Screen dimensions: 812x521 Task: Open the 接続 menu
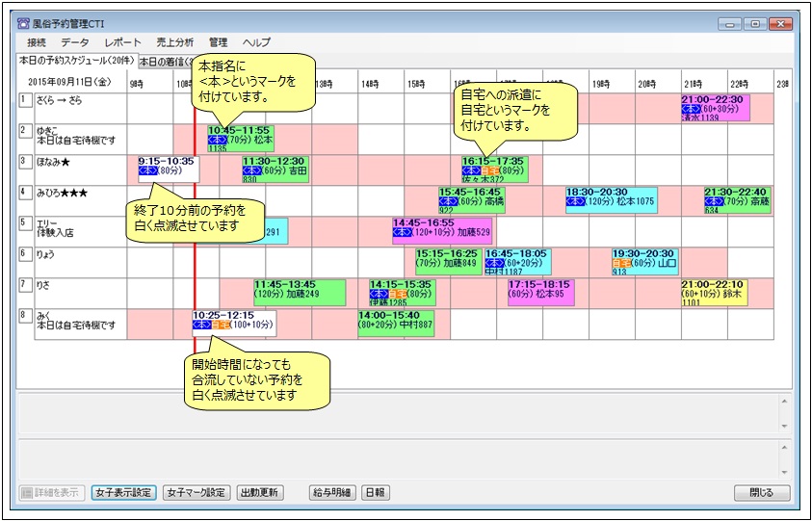pos(37,42)
